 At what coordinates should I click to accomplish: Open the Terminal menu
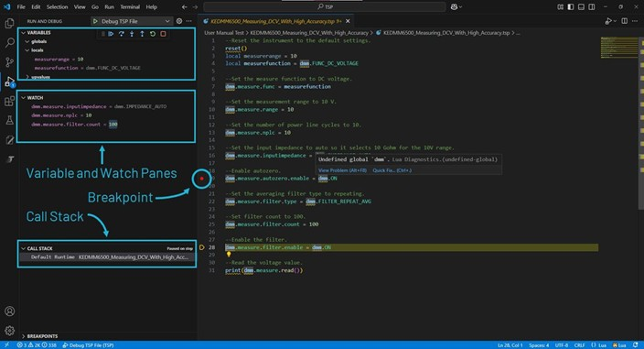(130, 7)
